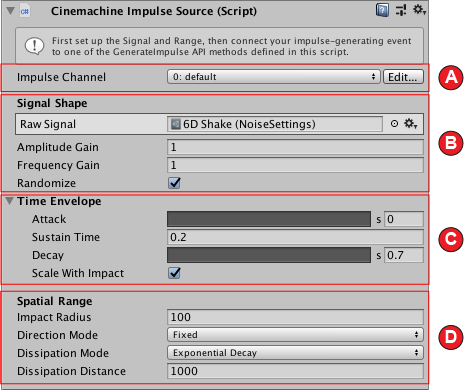Disable the Scale With Impact checkbox
The height and width of the screenshot is (390, 464).
(174, 273)
